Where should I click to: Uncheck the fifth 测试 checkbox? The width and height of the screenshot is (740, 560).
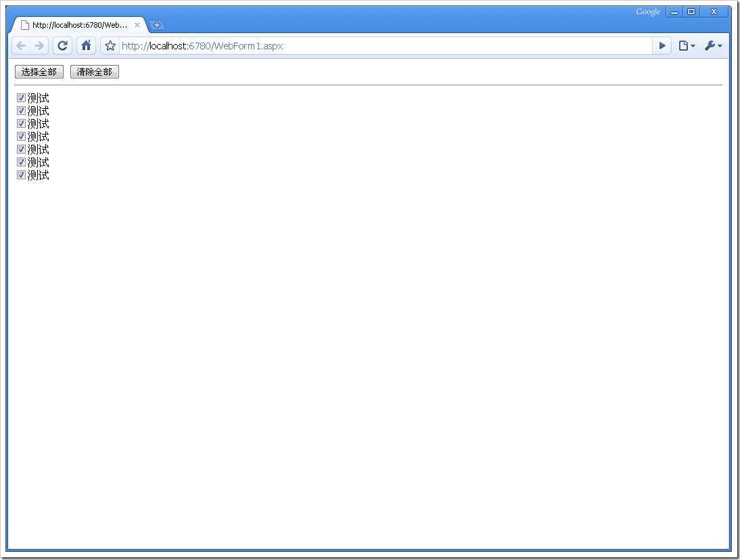pos(21,149)
